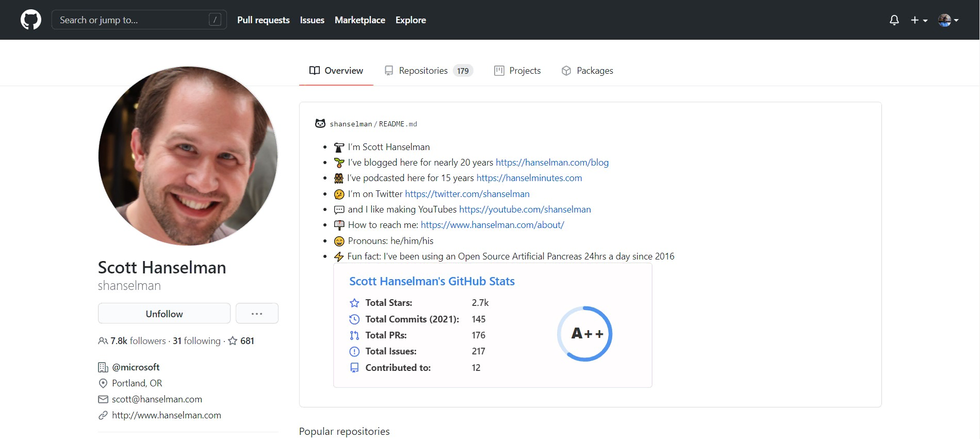Click the 179 repositories counter badge
The image size is (980, 439).
(463, 71)
